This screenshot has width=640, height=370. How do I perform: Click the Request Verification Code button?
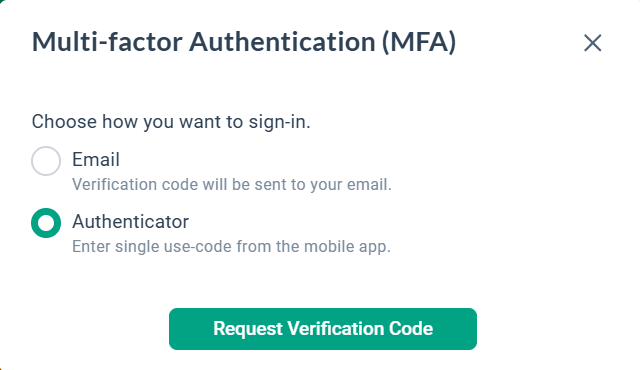tap(323, 329)
